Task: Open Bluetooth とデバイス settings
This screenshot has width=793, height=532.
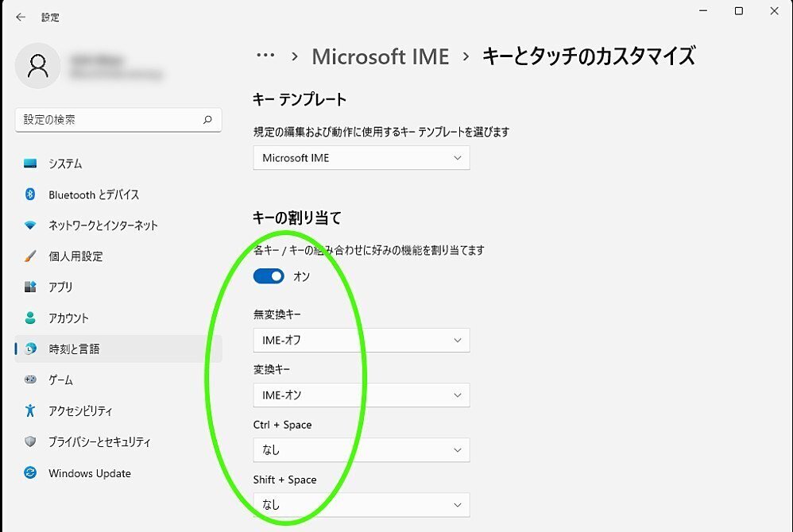Action: click(118, 195)
